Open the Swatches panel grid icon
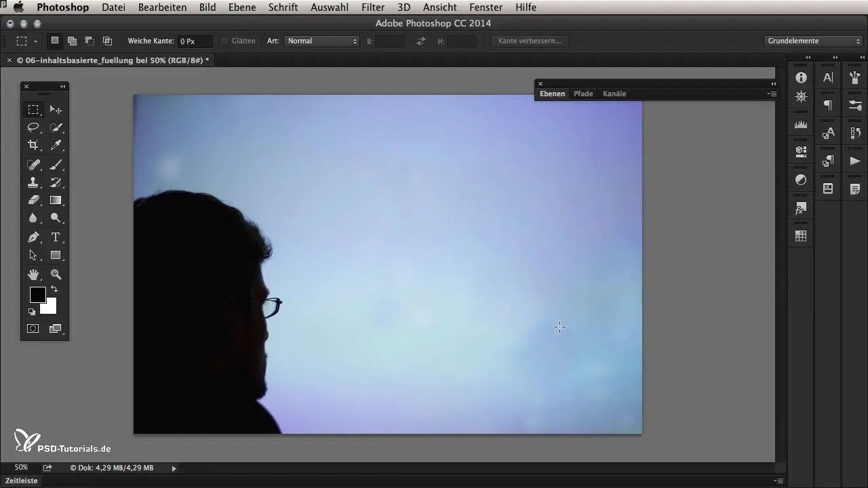The image size is (868, 488). (x=801, y=236)
